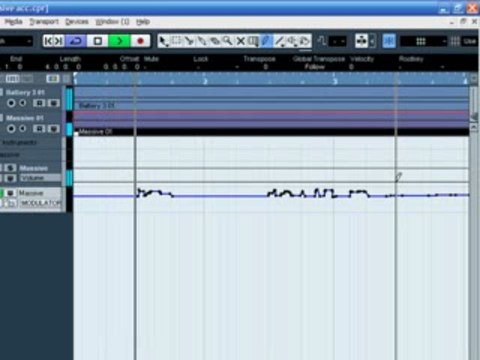This screenshot has width=480, height=360.
Task: Open the Volume automation parameter selector
Action: click(40, 178)
